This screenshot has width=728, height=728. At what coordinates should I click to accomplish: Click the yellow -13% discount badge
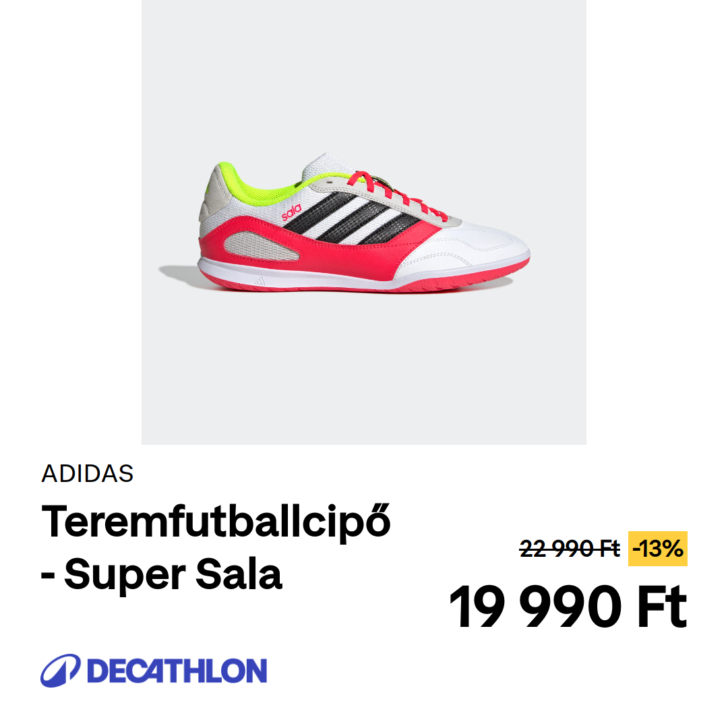[x=657, y=549]
